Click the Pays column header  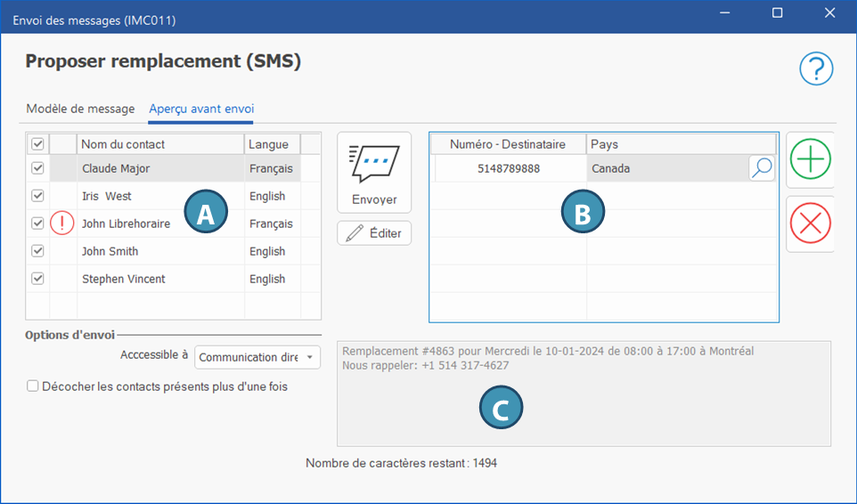click(681, 144)
